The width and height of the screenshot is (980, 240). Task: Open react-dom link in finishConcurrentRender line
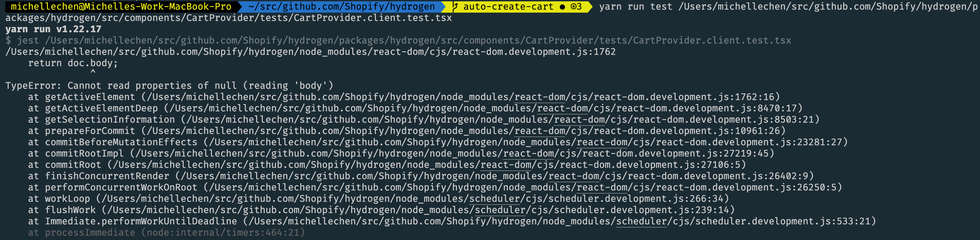[574, 176]
